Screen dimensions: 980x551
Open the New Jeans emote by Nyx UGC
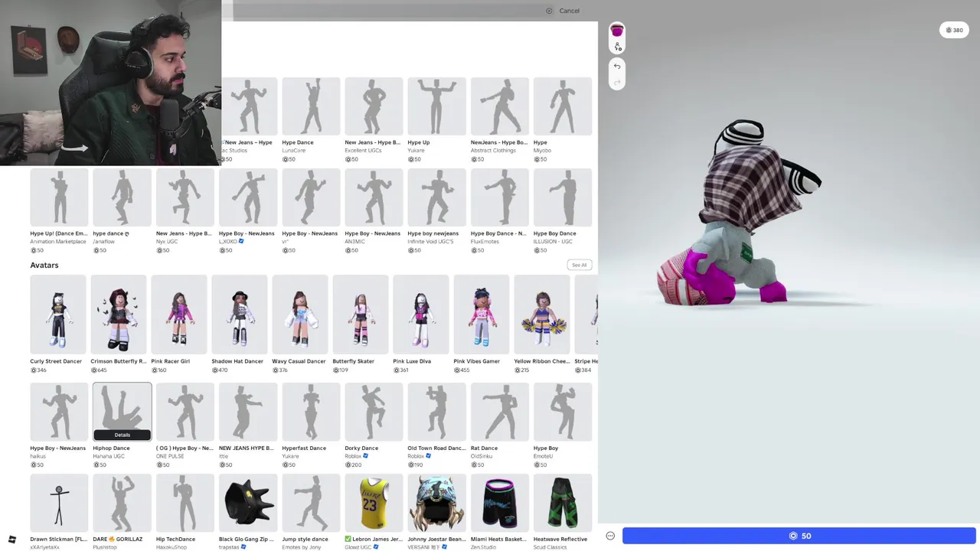tap(185, 211)
